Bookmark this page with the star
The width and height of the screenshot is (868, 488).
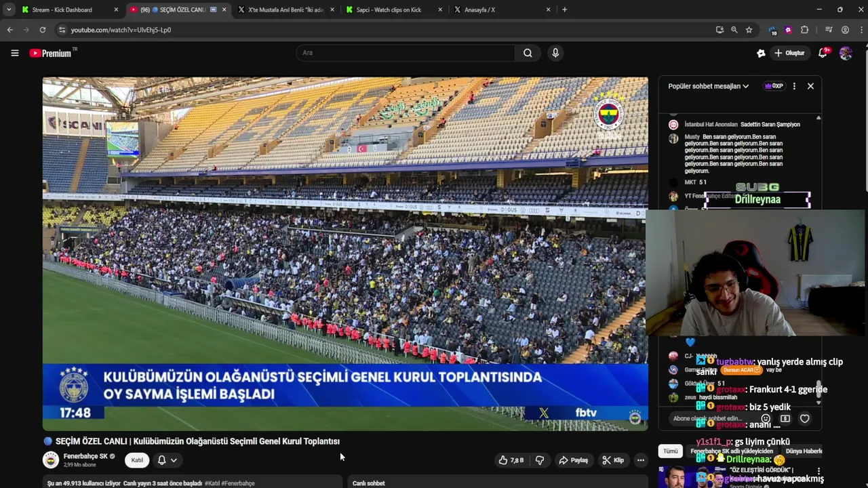pos(749,30)
